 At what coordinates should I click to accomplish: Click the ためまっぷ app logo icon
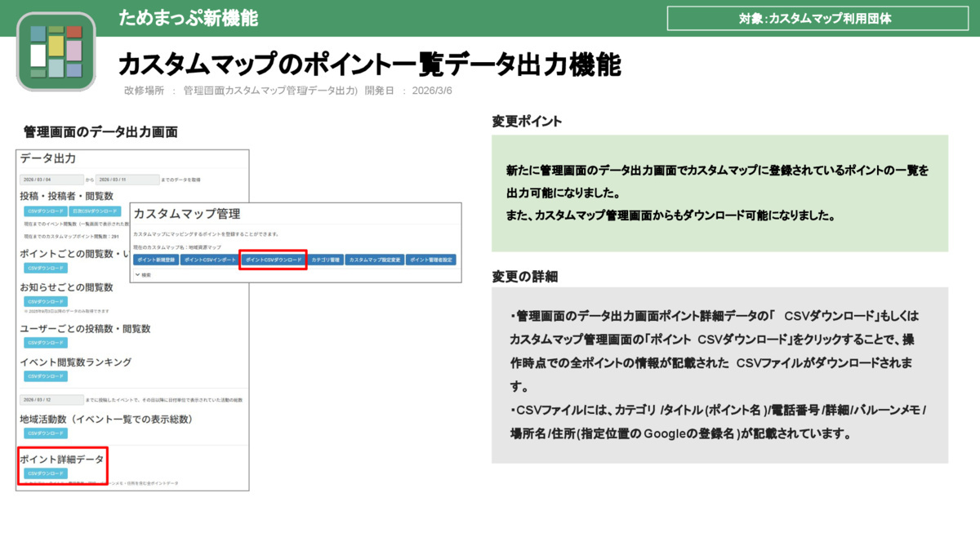(56, 51)
